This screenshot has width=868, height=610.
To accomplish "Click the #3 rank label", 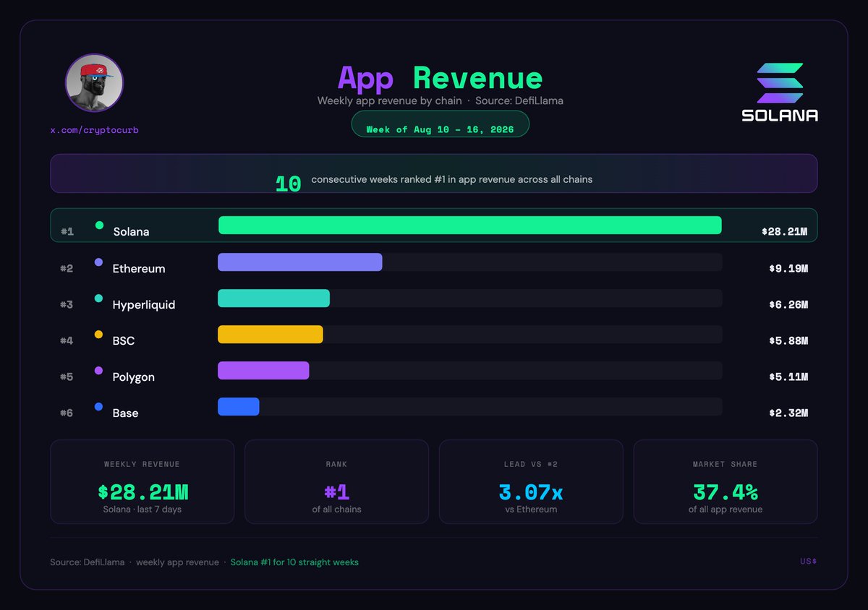I will (67, 304).
